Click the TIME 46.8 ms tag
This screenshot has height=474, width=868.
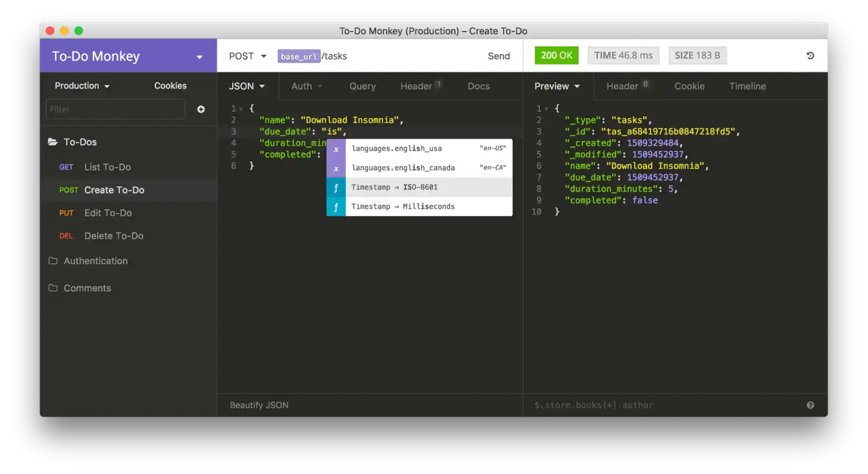pyautogui.click(x=623, y=55)
